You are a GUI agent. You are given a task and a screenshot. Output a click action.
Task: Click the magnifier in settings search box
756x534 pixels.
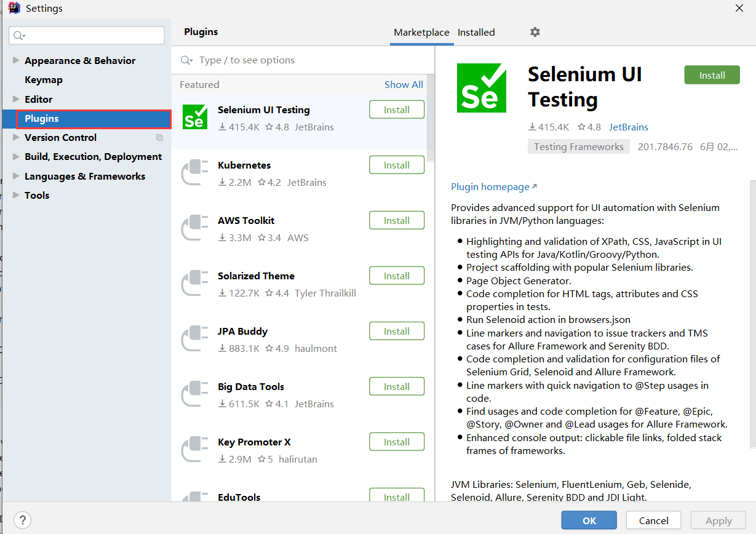(20, 36)
